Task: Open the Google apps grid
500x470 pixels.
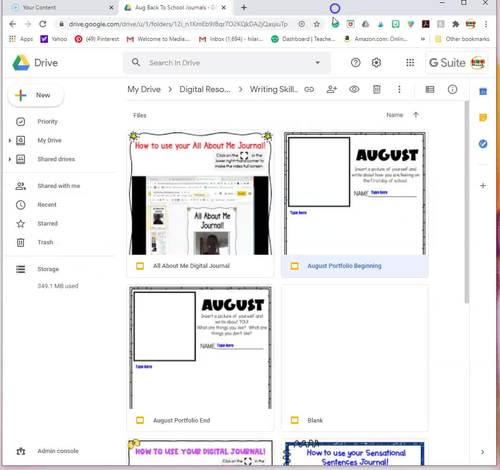Action: pos(410,63)
